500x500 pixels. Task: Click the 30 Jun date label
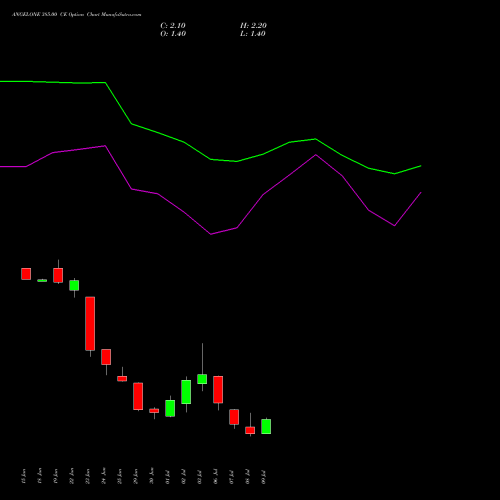(x=152, y=476)
